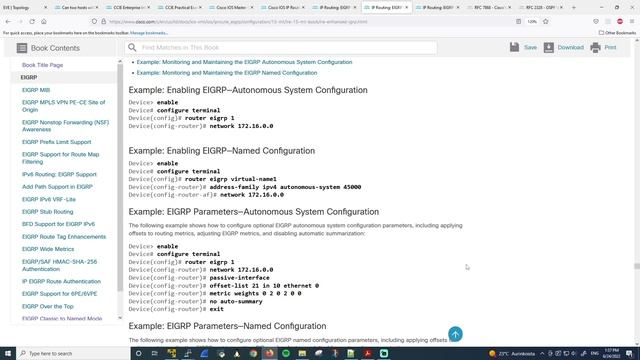
Task: Open EIGRP Wide Metrics link
Action: coord(48,249)
